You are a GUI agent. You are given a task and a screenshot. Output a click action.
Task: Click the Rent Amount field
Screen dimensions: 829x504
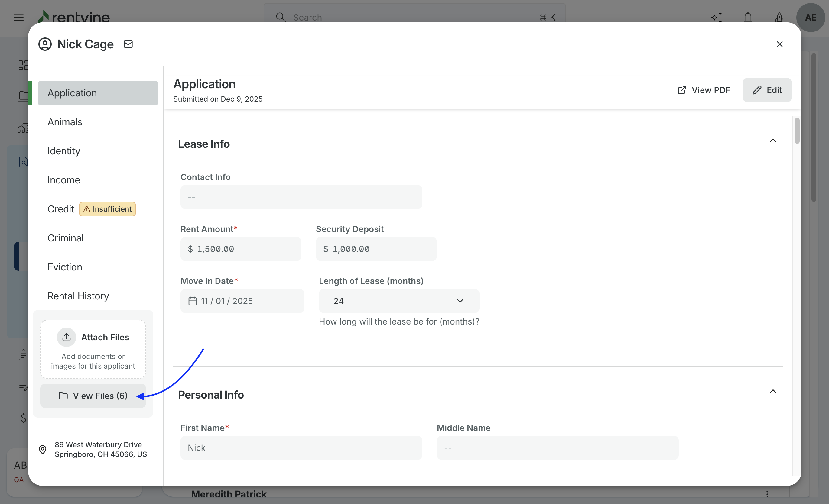coord(241,249)
